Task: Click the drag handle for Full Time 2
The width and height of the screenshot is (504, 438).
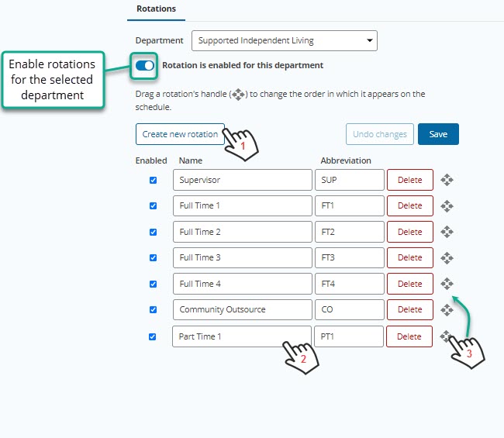Action: pyautogui.click(x=447, y=232)
